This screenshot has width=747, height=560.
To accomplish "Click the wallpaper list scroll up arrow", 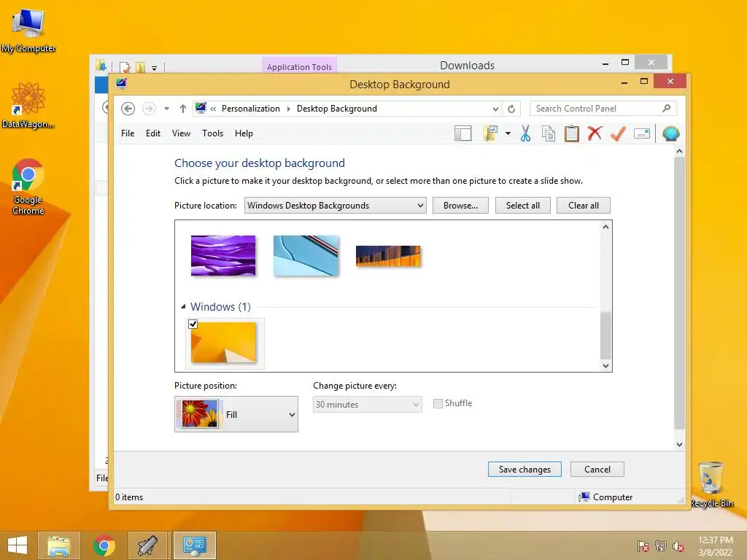I will [x=605, y=227].
